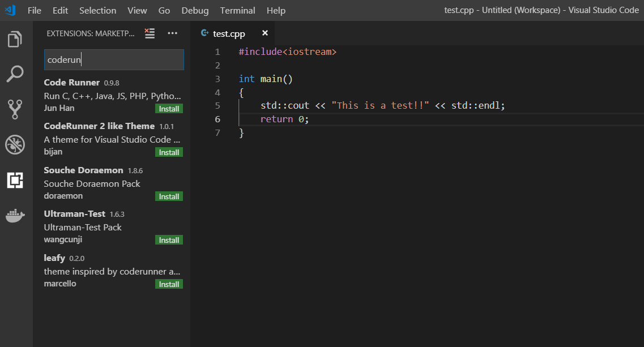Install CodeRunner 2 like Theme

tap(169, 152)
